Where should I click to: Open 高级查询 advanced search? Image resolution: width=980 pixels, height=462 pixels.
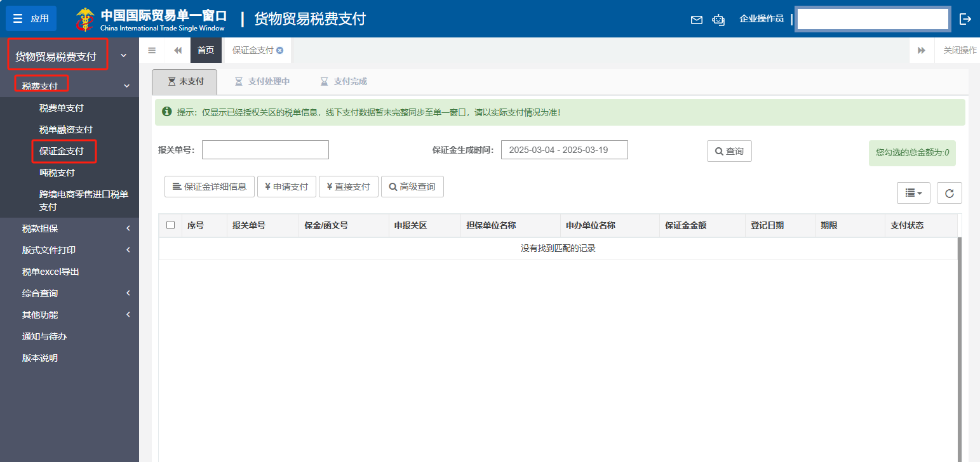pyautogui.click(x=412, y=187)
